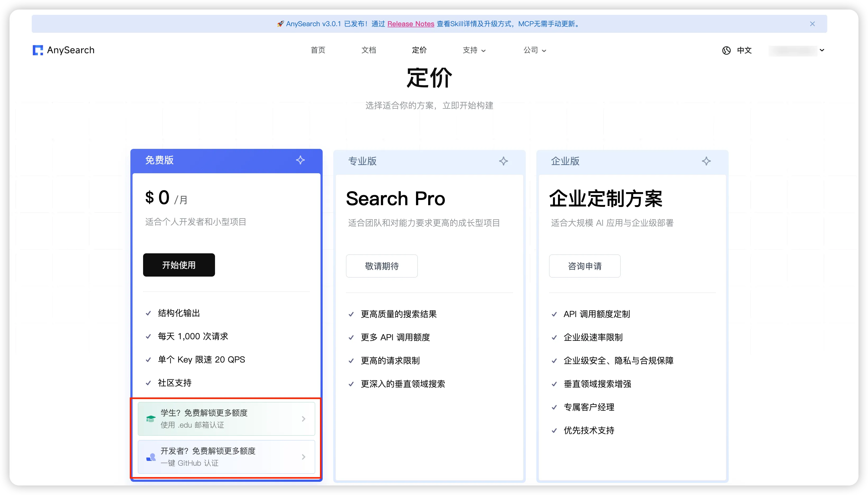Click the developer GitHub certification icon
Screen dimensions: 868x495
pyautogui.click(x=150, y=457)
